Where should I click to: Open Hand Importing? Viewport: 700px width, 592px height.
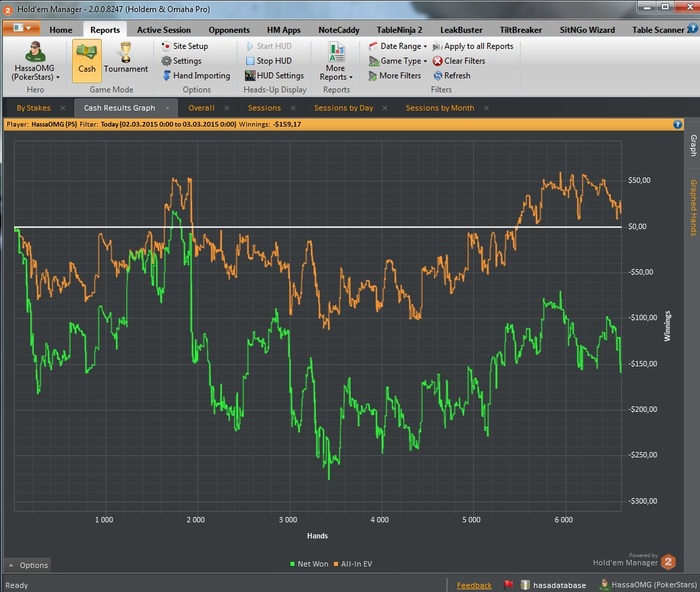click(x=195, y=75)
